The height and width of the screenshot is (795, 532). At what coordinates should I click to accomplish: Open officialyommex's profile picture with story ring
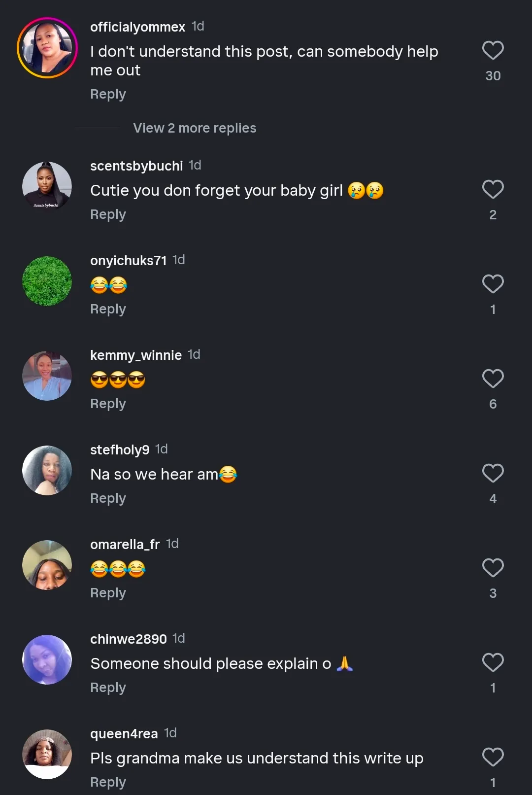[47, 48]
